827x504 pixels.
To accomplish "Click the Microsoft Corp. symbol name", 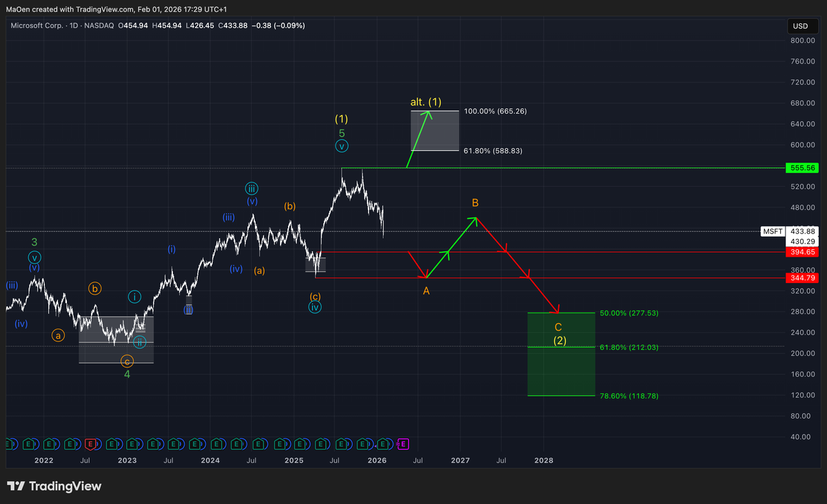I will point(39,25).
